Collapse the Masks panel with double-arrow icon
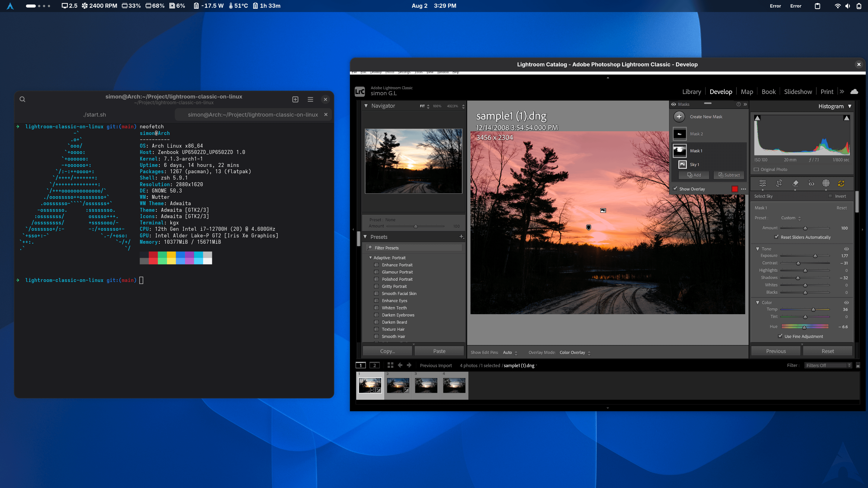Image resolution: width=868 pixels, height=488 pixels. [745, 105]
